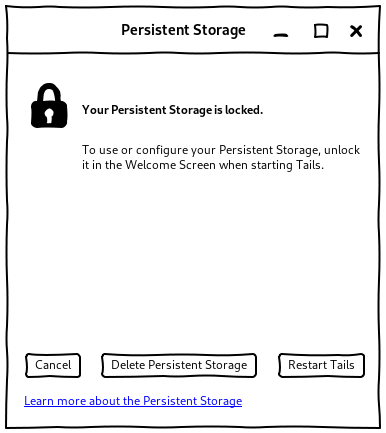Cancel the locked storage dialog

pyautogui.click(x=53, y=365)
